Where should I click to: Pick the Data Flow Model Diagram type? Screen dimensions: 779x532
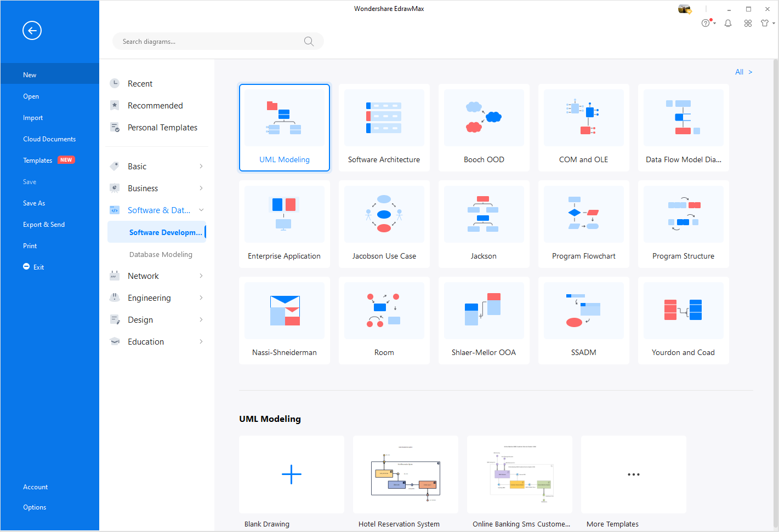(684, 128)
